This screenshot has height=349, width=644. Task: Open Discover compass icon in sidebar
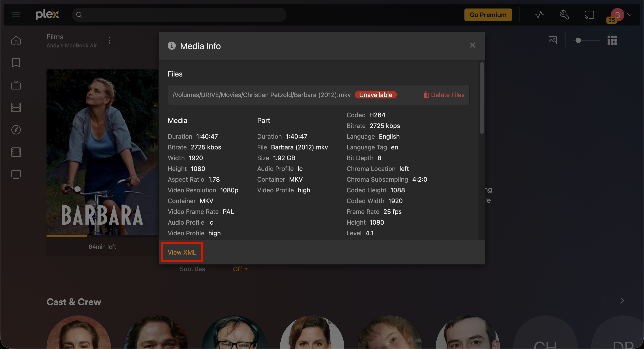[16, 130]
